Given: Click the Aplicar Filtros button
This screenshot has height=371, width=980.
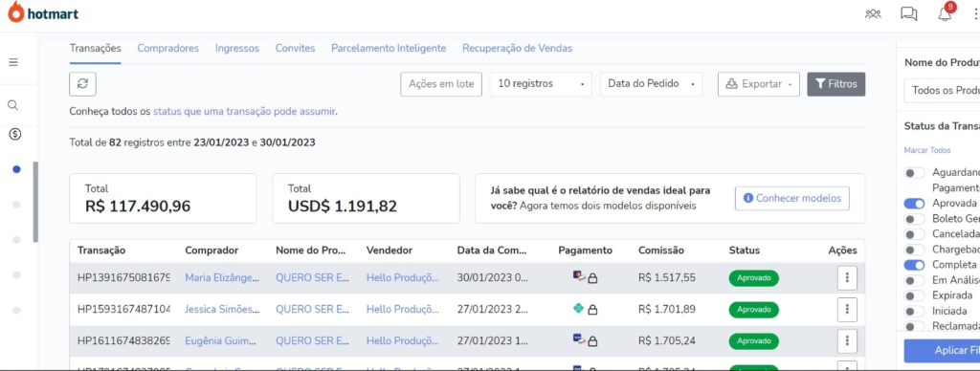Looking at the screenshot, I should (942, 350).
